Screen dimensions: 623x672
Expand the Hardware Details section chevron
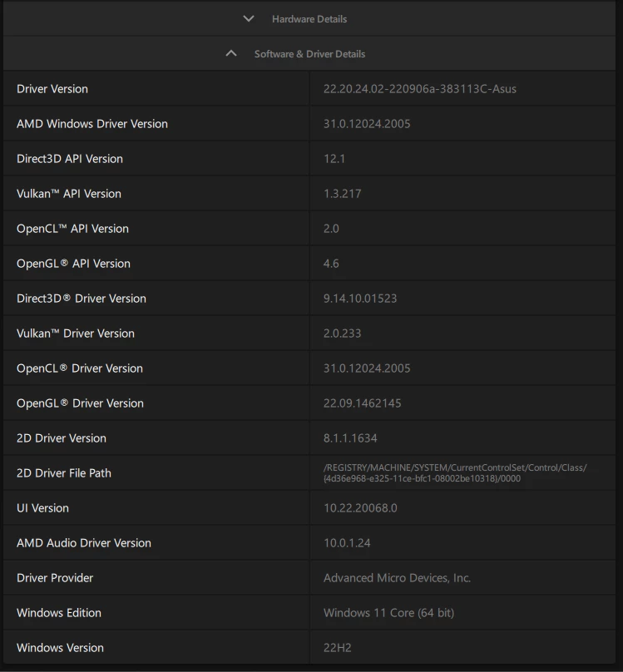click(249, 19)
